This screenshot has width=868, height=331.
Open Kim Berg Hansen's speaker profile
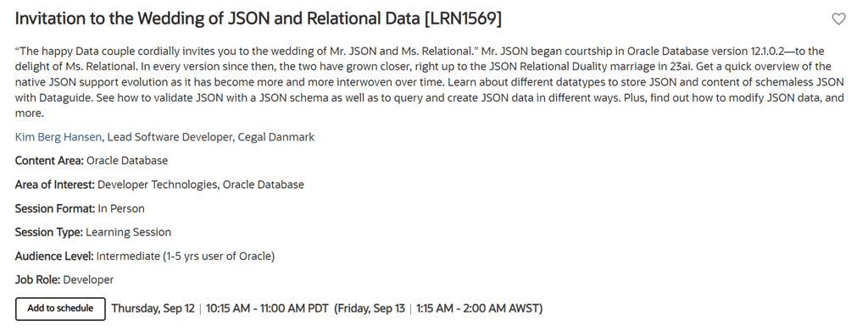tap(58, 137)
